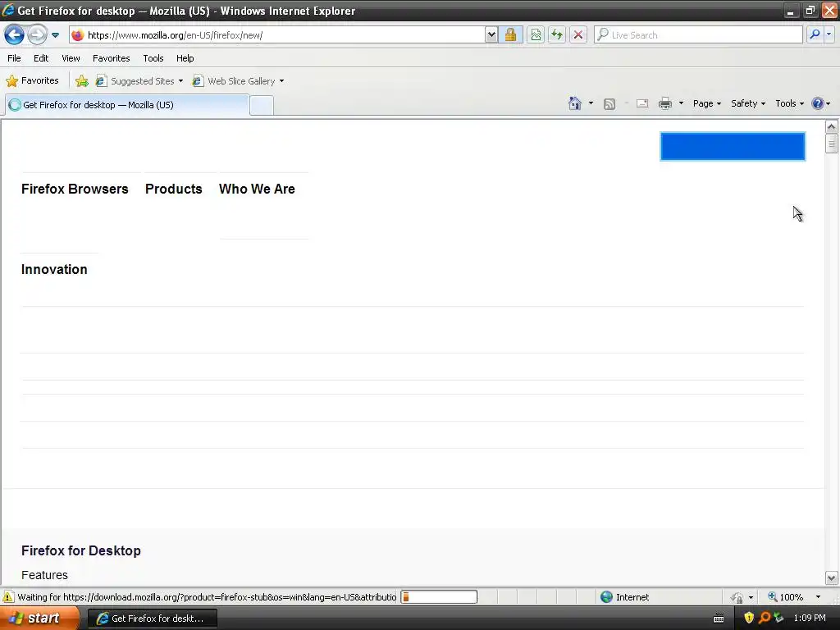Click the IE logo in title bar

coord(8,10)
